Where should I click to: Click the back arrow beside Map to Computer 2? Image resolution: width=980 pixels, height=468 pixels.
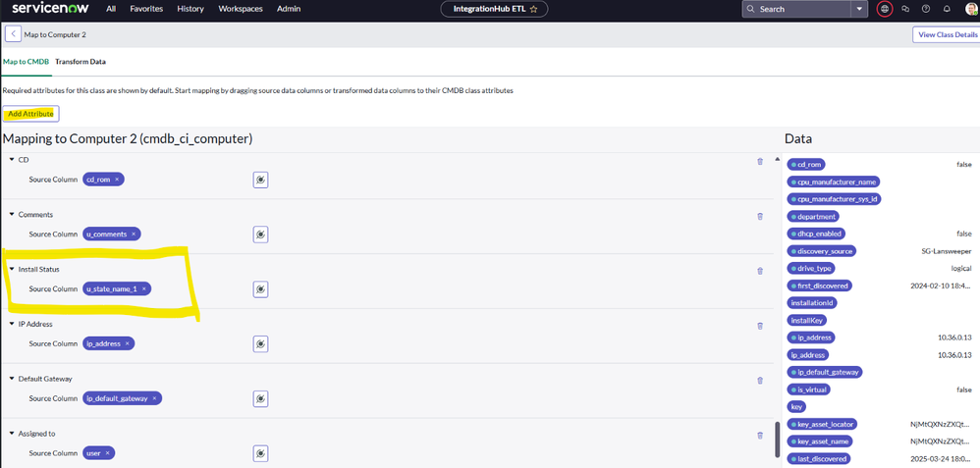(13, 34)
